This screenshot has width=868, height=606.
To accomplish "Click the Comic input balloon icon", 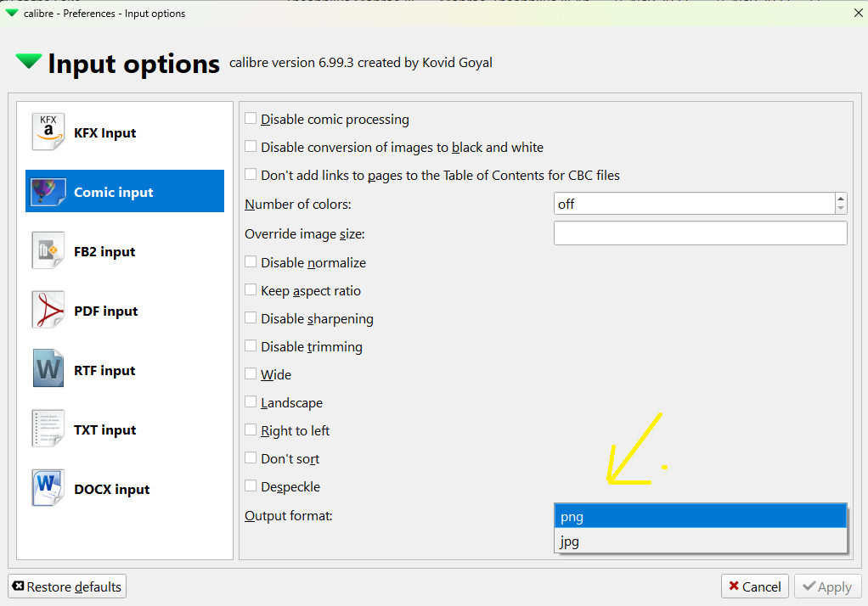I will click(48, 192).
